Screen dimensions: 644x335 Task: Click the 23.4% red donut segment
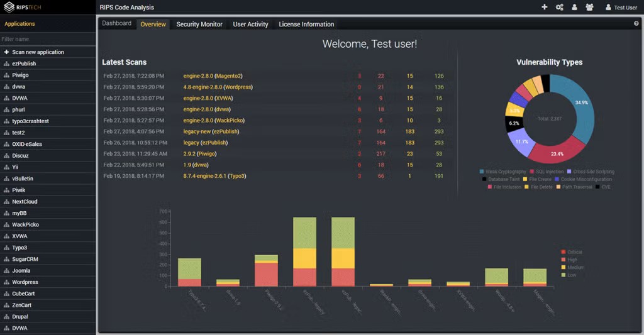(557, 153)
